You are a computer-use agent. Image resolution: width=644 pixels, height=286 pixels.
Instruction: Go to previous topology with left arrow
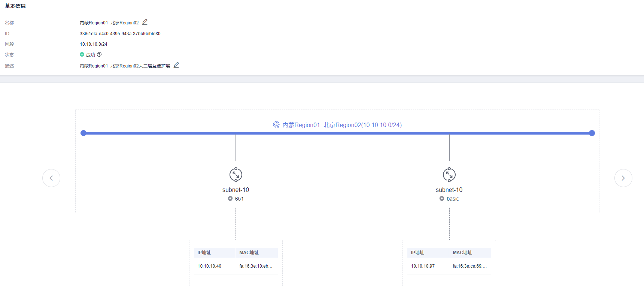[51, 178]
